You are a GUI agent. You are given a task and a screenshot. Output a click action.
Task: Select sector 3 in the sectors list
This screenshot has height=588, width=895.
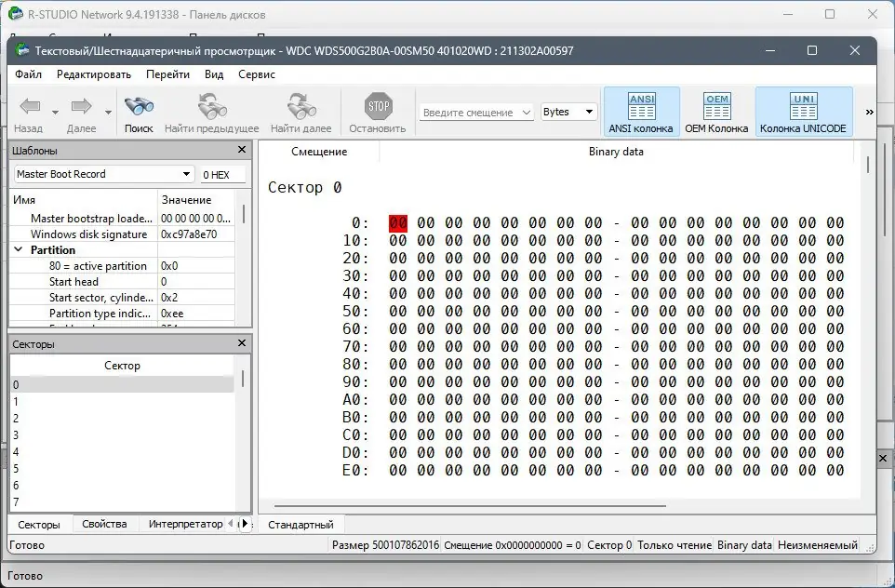[x=122, y=435]
